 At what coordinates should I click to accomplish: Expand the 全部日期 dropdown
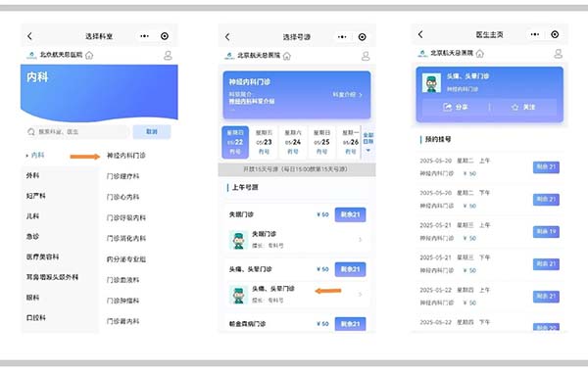click(x=368, y=142)
